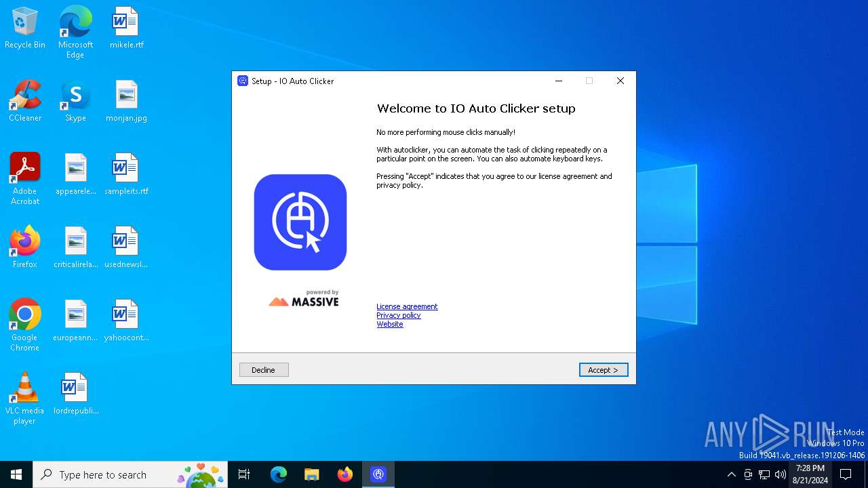Viewport: 868px width, 488px height.
Task: Open the Windows Start menu
Action: (16, 474)
